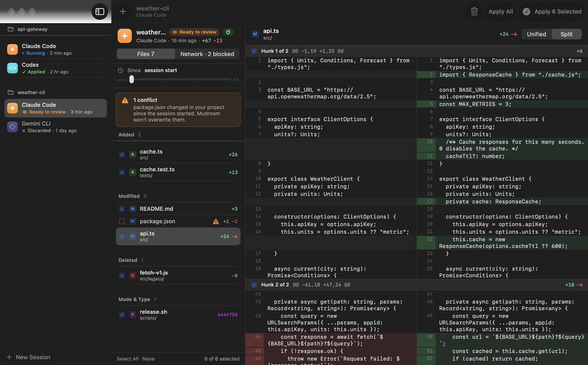The image size is (588, 365).
Task: Uncheck the release.sh checkbox
Action: click(122, 314)
